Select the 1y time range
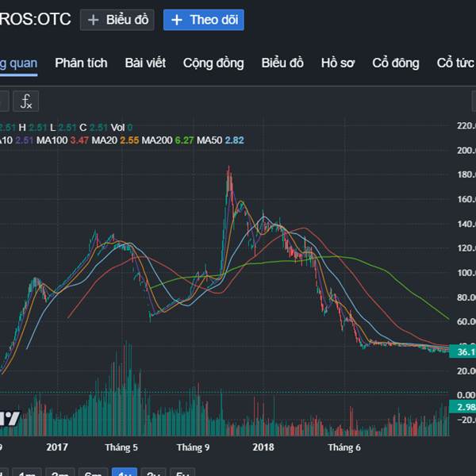The image size is (476, 476). 123,474
